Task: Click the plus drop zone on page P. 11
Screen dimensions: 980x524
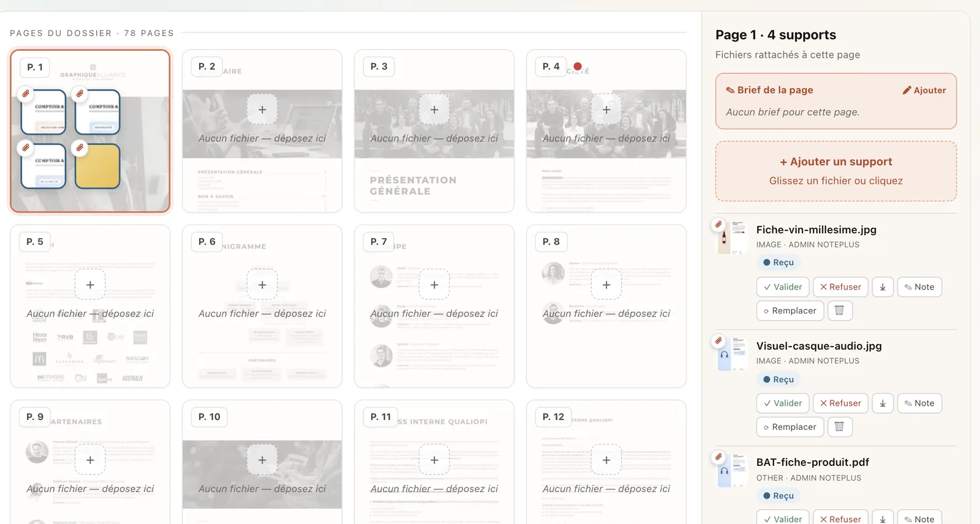Action: click(x=434, y=460)
